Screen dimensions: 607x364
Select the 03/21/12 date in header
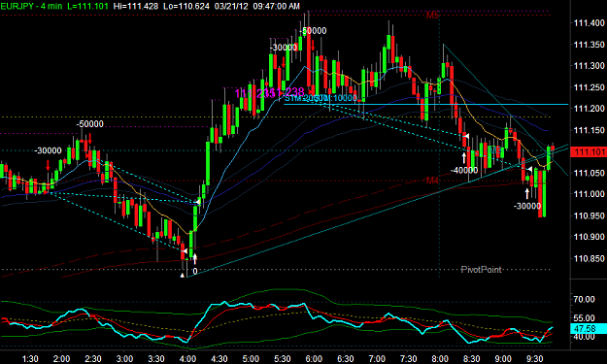(231, 6)
